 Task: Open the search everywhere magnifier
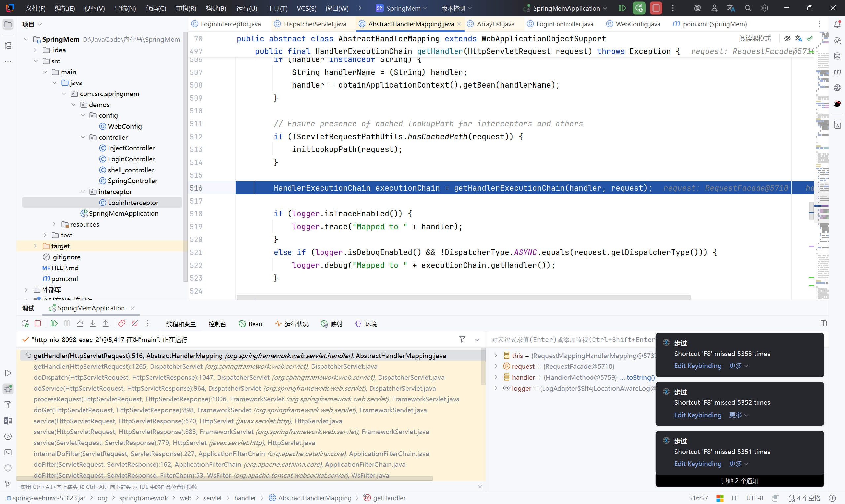point(748,8)
